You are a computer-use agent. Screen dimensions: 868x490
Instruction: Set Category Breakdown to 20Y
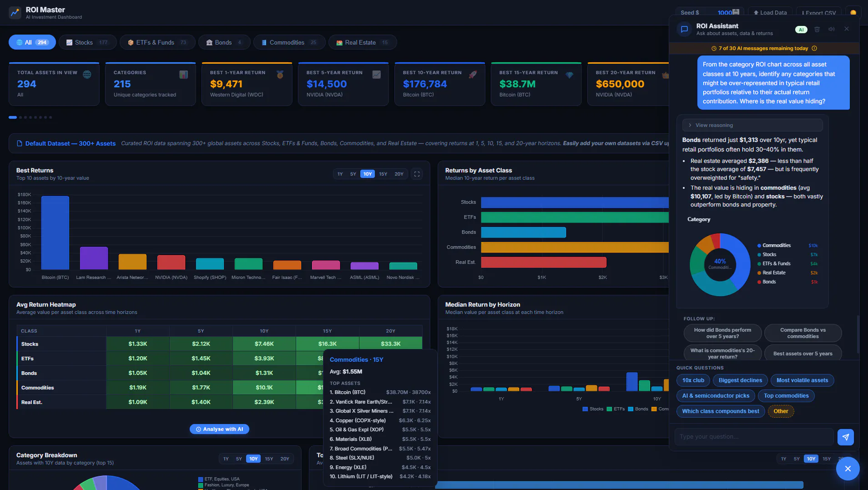point(285,459)
